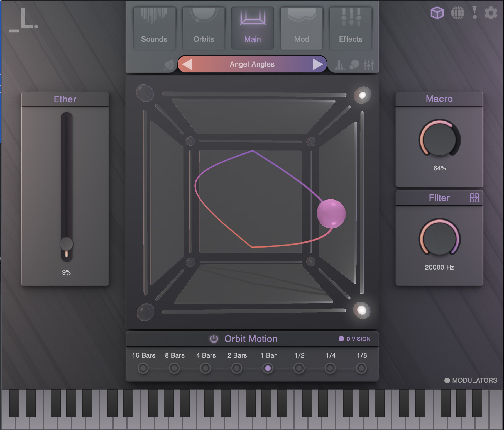Open settings with the gear icon
The width and height of the screenshot is (504, 430).
(x=491, y=13)
